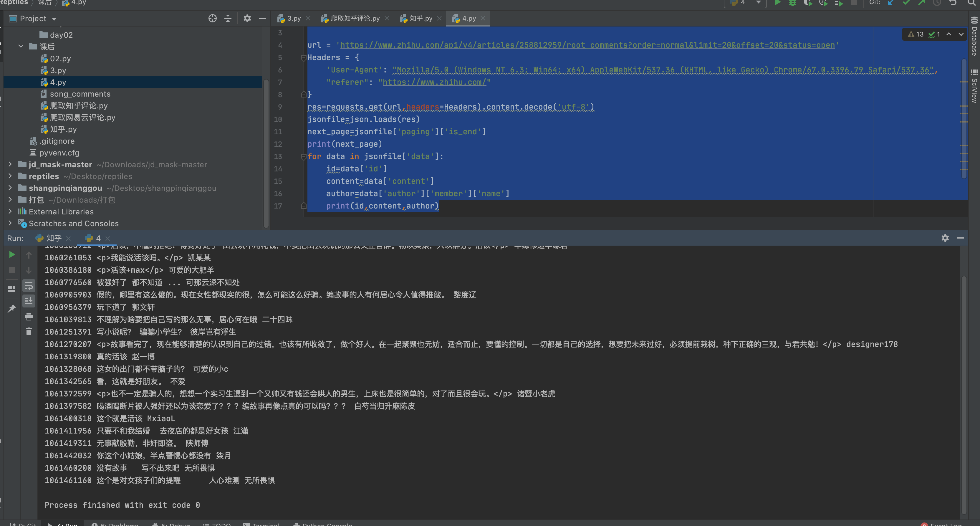980x526 pixels.
Task: Clear console output with trash icon
Action: click(29, 332)
